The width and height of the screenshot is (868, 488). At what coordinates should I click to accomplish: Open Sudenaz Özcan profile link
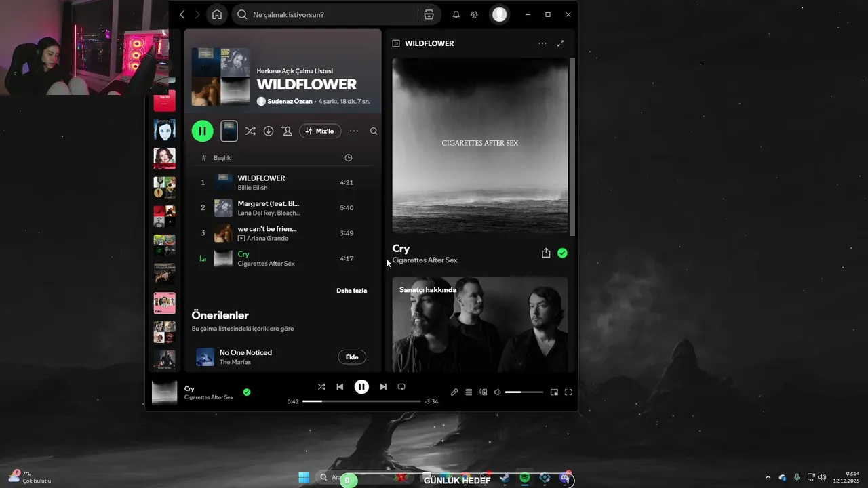290,101
